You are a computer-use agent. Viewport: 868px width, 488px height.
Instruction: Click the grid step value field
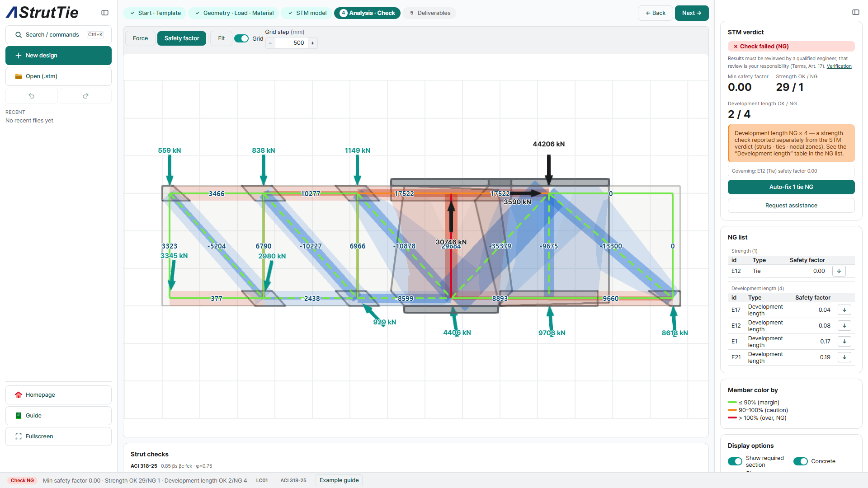(292, 43)
